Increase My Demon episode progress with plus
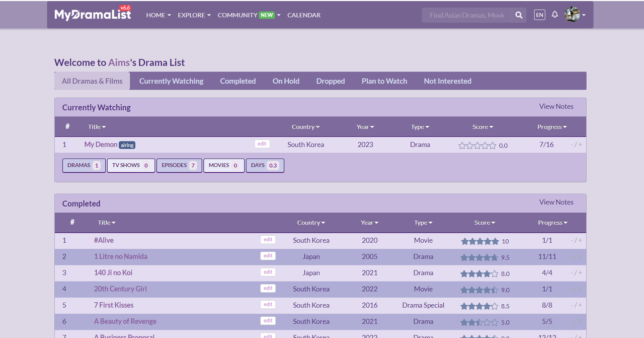The width and height of the screenshot is (644, 338). [580, 145]
